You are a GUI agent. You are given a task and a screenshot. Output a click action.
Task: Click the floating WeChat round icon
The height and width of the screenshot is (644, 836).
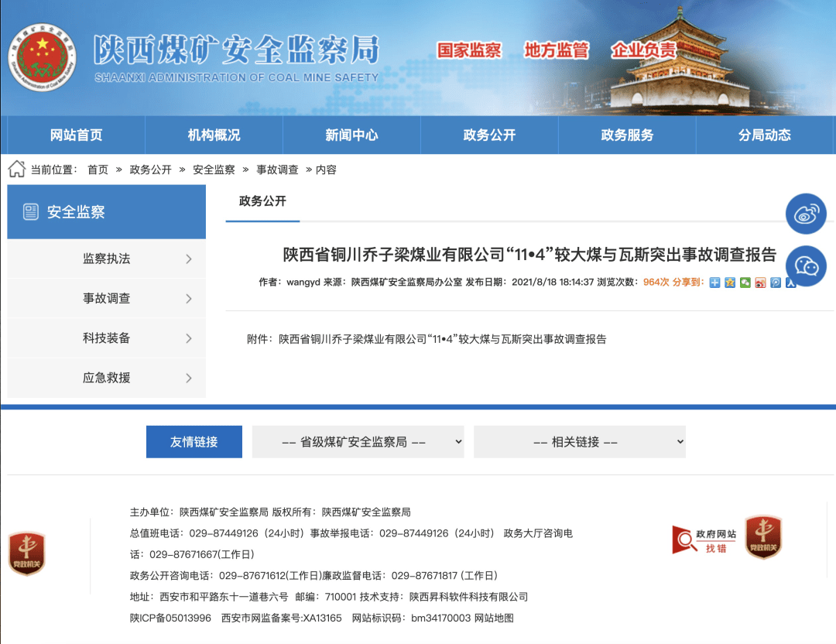[806, 265]
